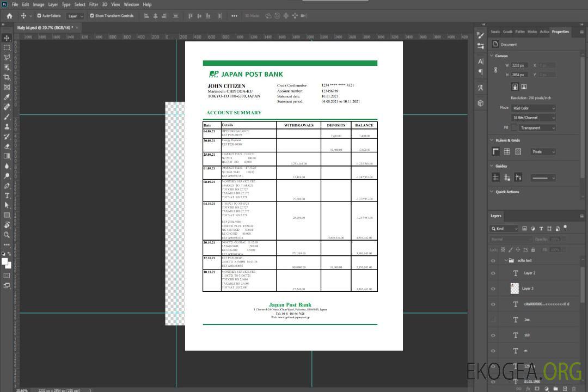
Task: Click the foreground color swatch
Action: [4, 261]
